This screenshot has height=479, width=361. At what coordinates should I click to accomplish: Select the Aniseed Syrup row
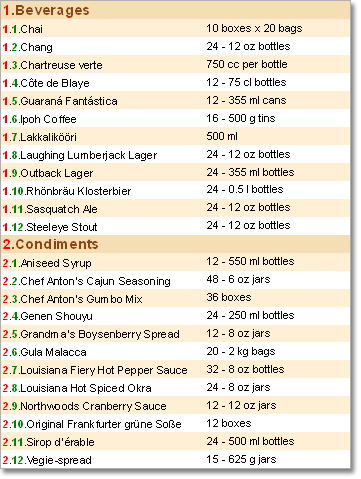(176, 262)
